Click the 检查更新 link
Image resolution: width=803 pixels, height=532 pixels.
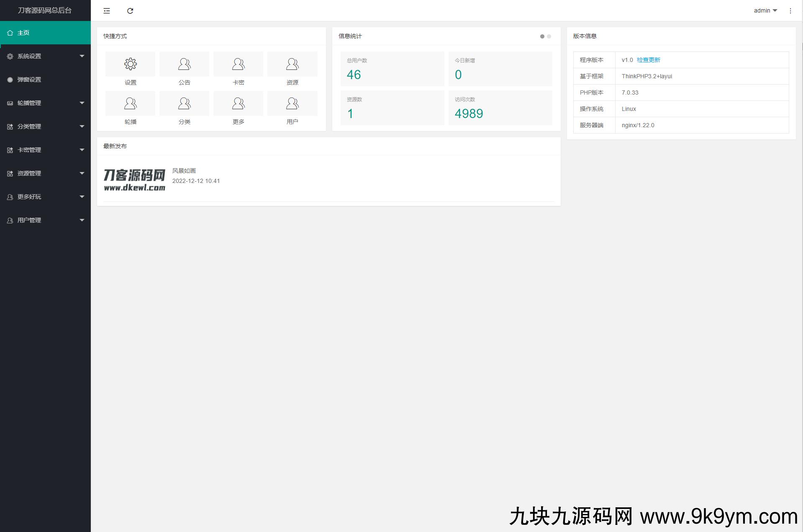(x=648, y=60)
